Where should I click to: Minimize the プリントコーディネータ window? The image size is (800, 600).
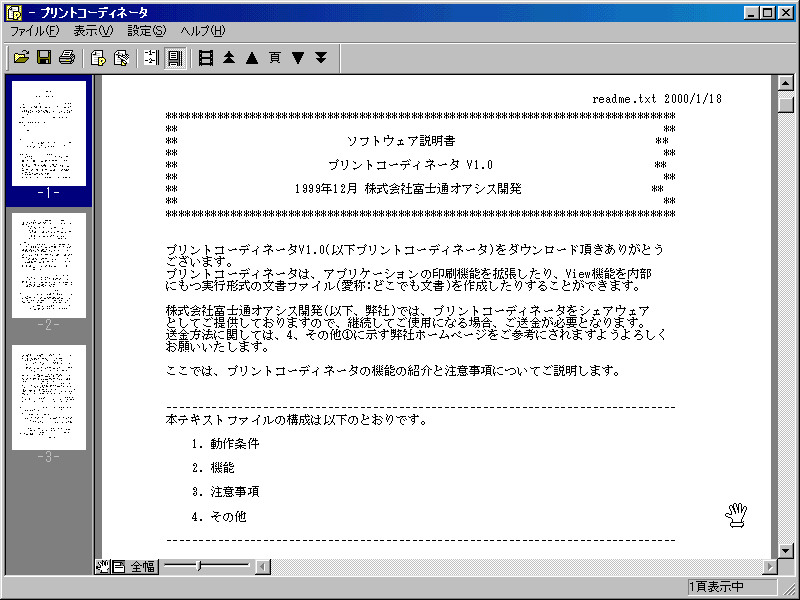point(751,12)
